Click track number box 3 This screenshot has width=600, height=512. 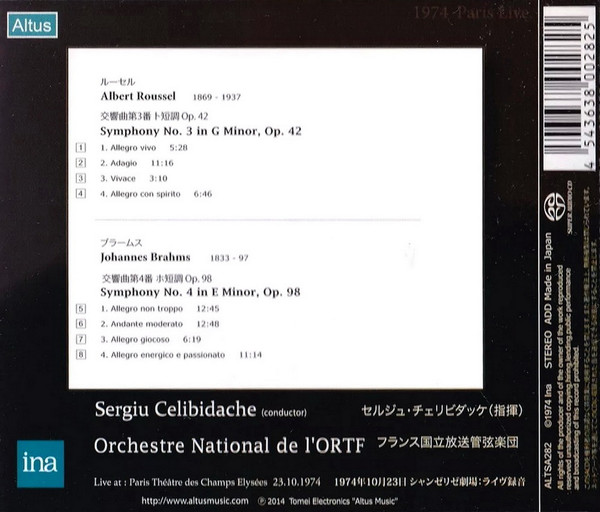point(81,178)
